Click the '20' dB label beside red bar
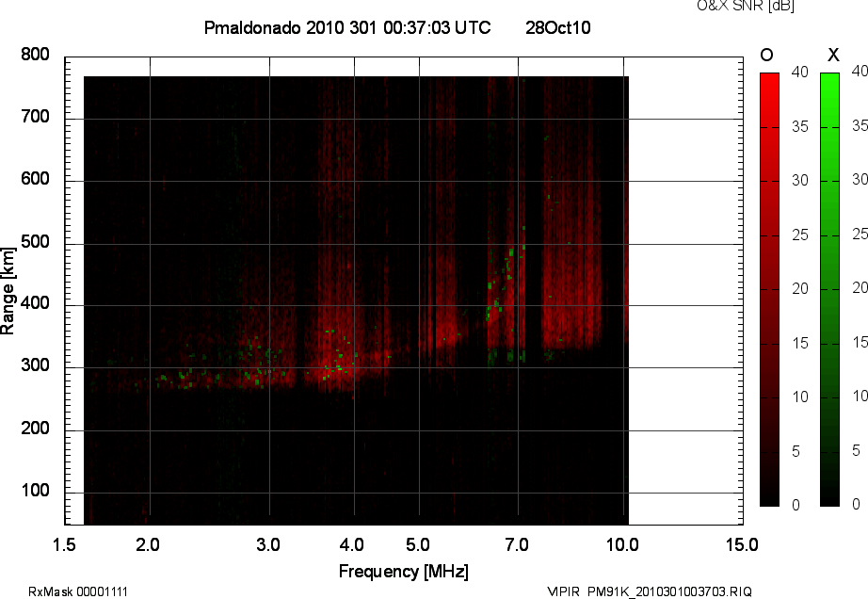 coord(800,288)
